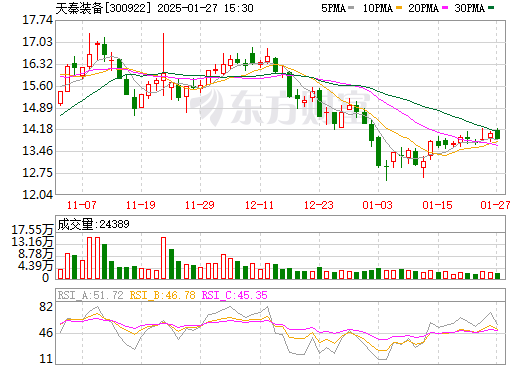This screenshot has height=365, width=520.
Task: Click the 01-27 date axis label
Action: click(495, 205)
